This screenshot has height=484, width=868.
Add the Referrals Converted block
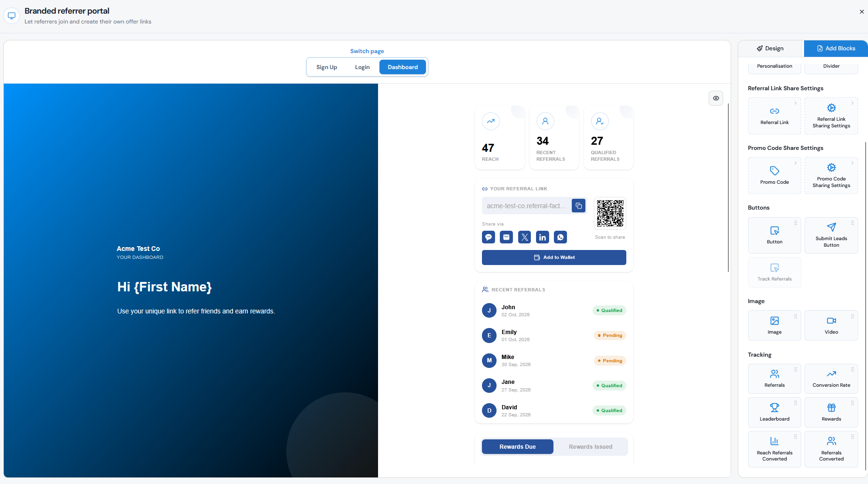click(x=831, y=449)
